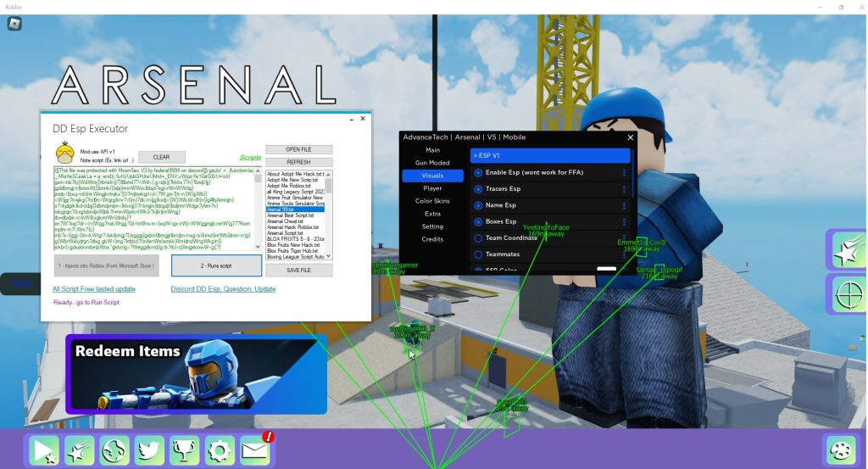
Task: Open the Color Skins tab
Action: tap(433, 201)
